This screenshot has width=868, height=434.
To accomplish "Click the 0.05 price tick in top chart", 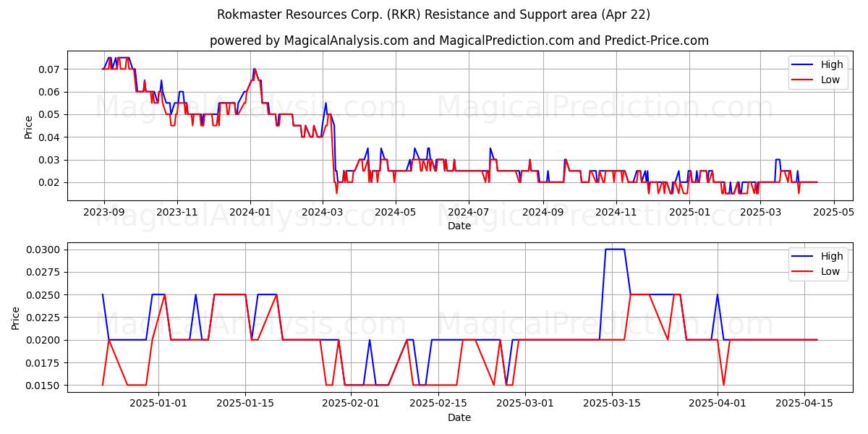I will click(50, 114).
